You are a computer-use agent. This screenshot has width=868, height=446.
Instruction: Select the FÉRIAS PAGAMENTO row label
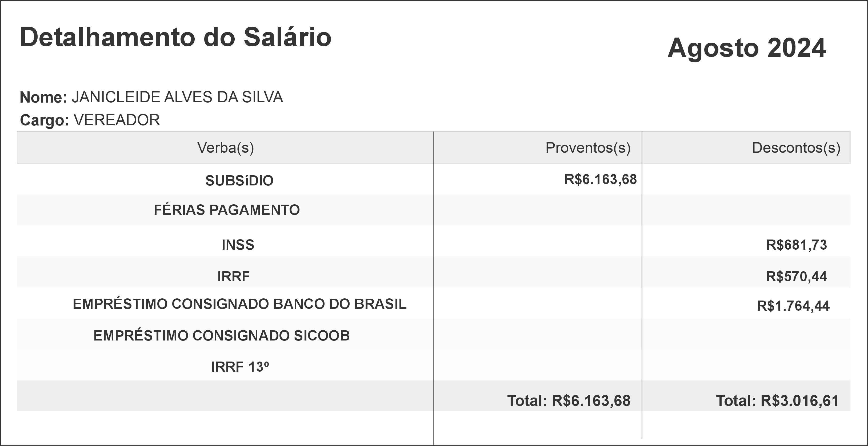(x=226, y=210)
